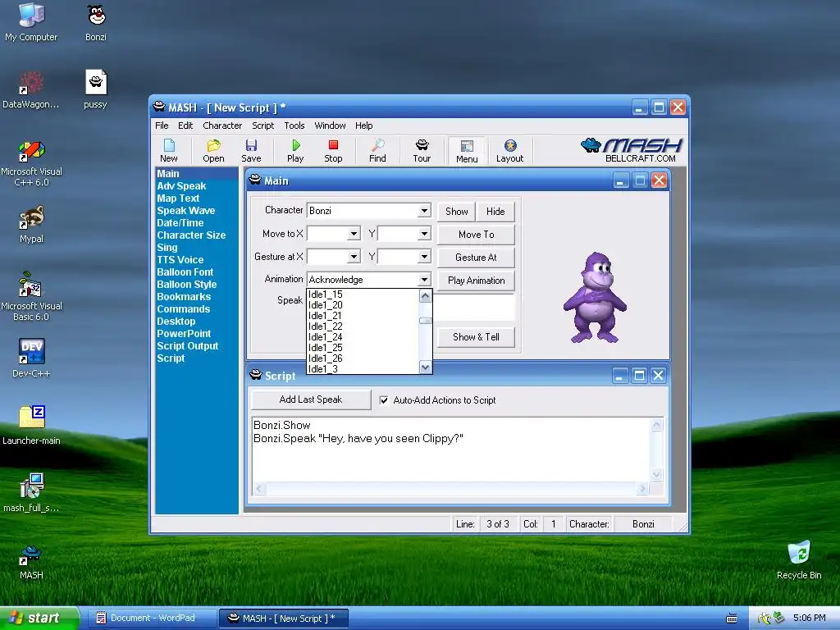Click the Hide character button
This screenshot has height=630, width=840.
(495, 211)
